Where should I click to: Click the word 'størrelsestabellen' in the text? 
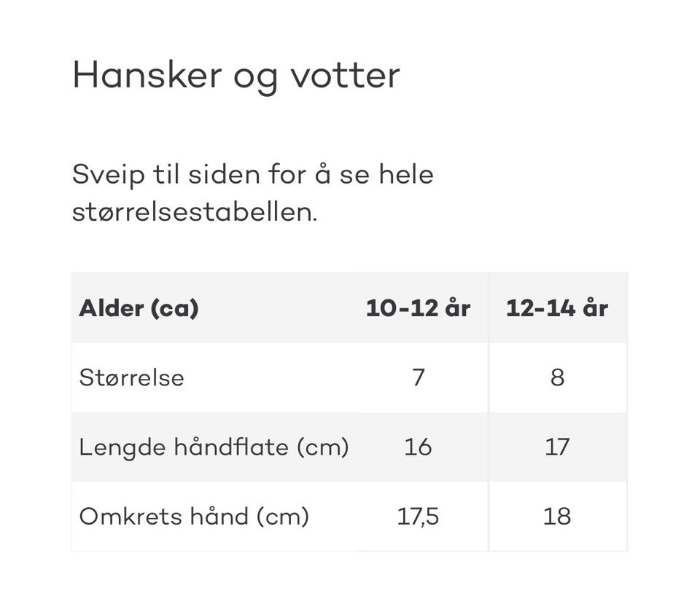194,213
